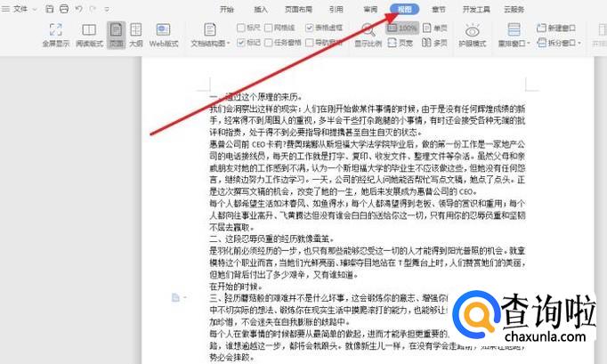Enable the 任务窗格 task pane checkbox
The image size is (607, 364).
[x=269, y=42]
